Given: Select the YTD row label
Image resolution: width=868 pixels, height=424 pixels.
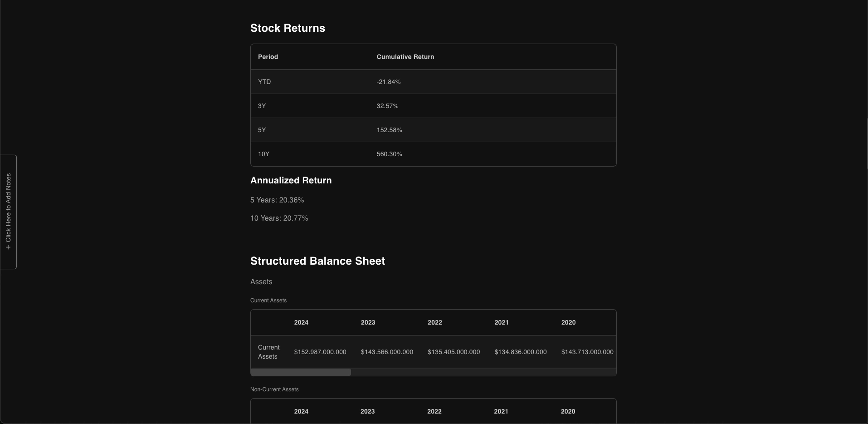Looking at the screenshot, I should point(264,82).
